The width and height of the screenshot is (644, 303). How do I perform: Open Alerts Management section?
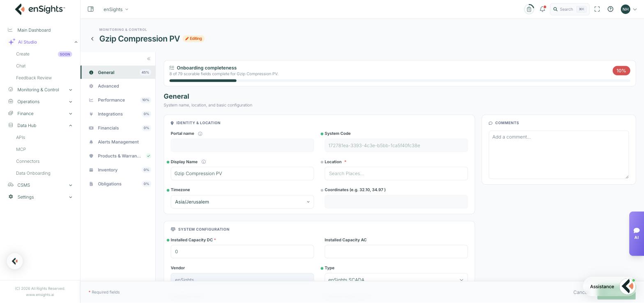click(118, 142)
